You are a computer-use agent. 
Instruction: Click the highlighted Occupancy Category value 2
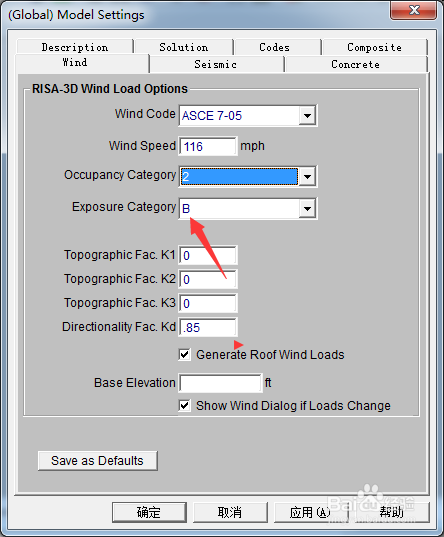coord(239,177)
